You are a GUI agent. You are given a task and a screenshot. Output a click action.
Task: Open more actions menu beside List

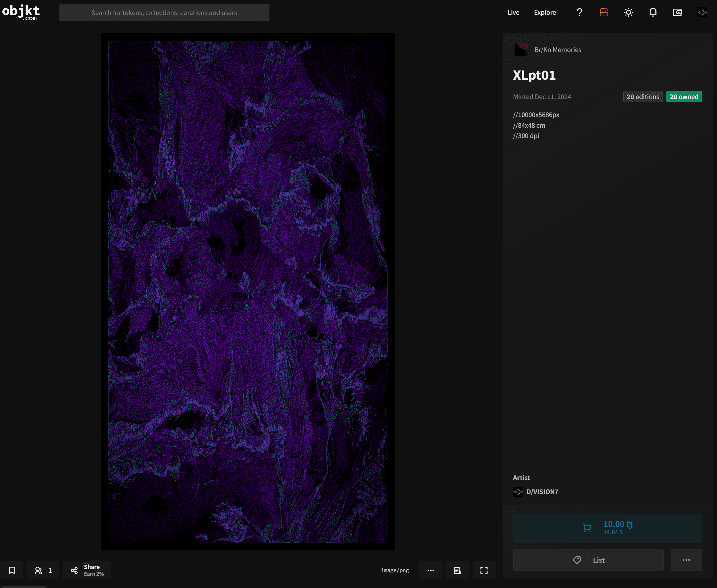tap(686, 560)
